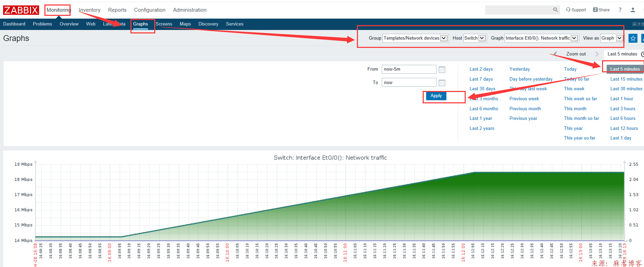Select highlighted Last 5 minutes range
Screen dimensions: 644x267
[625, 69]
